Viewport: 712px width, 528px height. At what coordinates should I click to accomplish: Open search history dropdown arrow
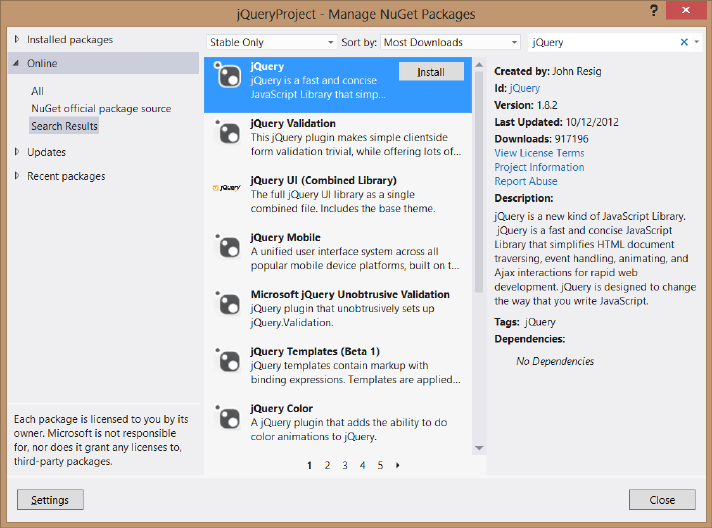click(697, 42)
